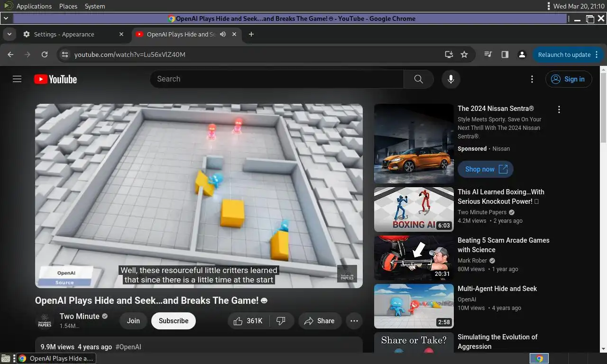This screenshot has width=607, height=364.
Task: Open the #OpenAI hashtag link
Action: pyautogui.click(x=128, y=347)
